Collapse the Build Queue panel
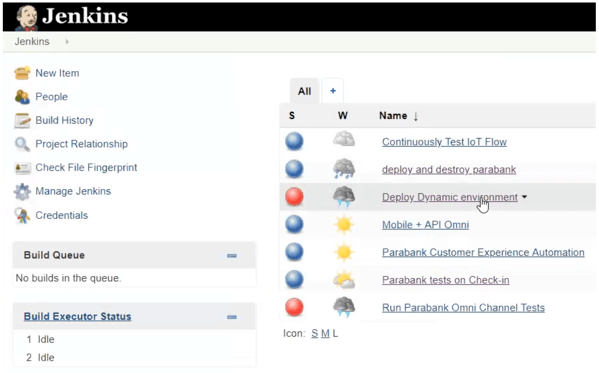This screenshot has height=373, width=599. pos(232,256)
